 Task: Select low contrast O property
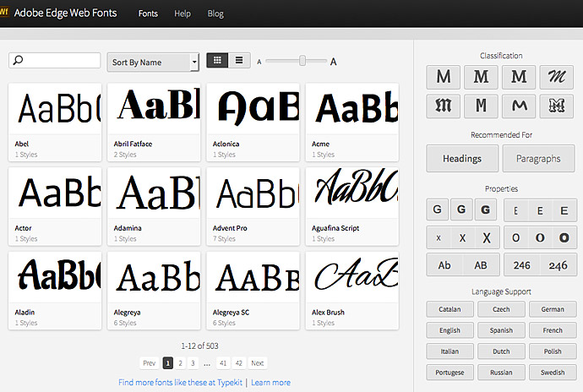pyautogui.click(x=515, y=237)
